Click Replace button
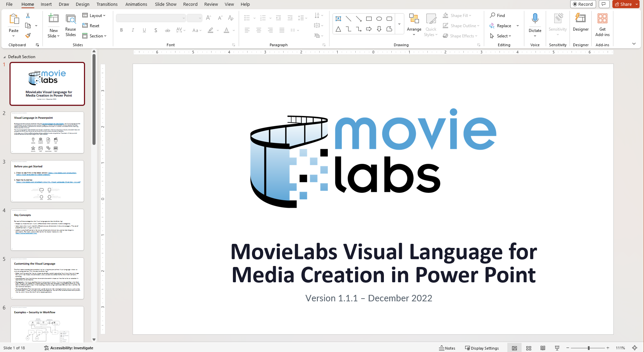This screenshot has height=352, width=644. click(501, 26)
